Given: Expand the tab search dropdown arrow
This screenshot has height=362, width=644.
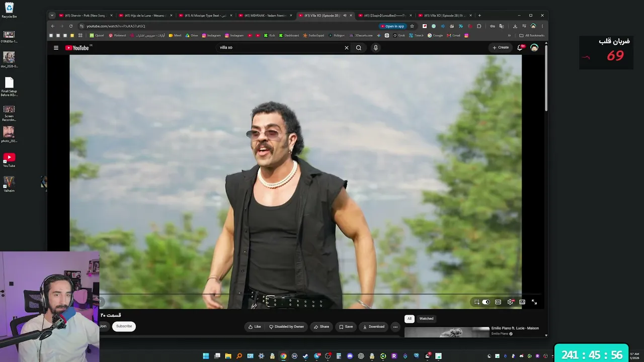Looking at the screenshot, I should click(x=52, y=16).
